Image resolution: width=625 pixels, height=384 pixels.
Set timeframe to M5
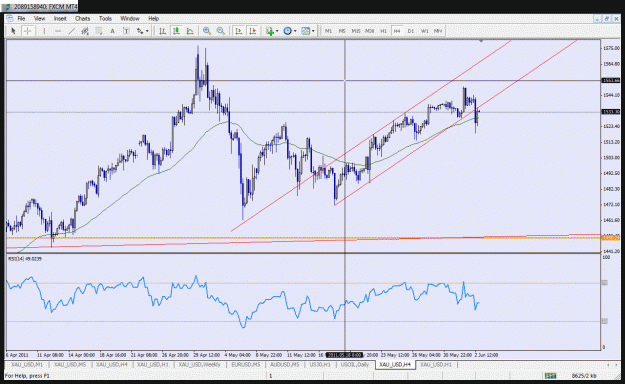tap(342, 31)
